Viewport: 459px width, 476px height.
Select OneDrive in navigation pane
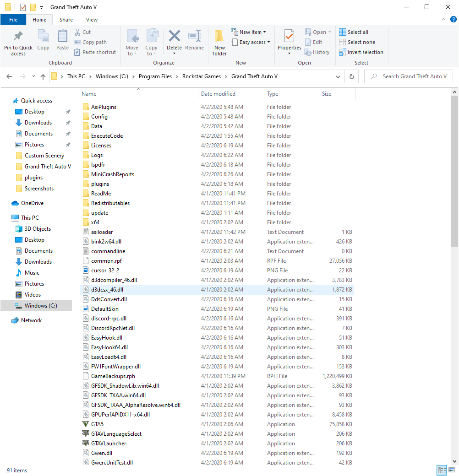pos(32,203)
